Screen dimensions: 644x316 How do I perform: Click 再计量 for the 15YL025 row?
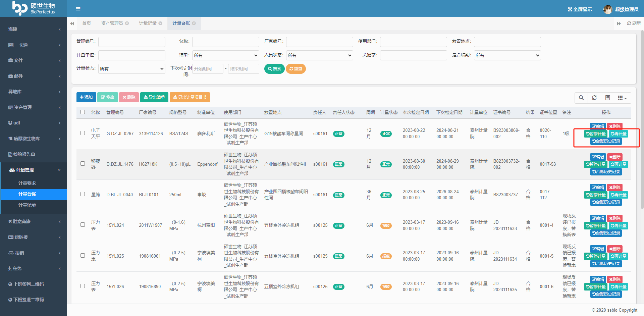click(x=619, y=256)
